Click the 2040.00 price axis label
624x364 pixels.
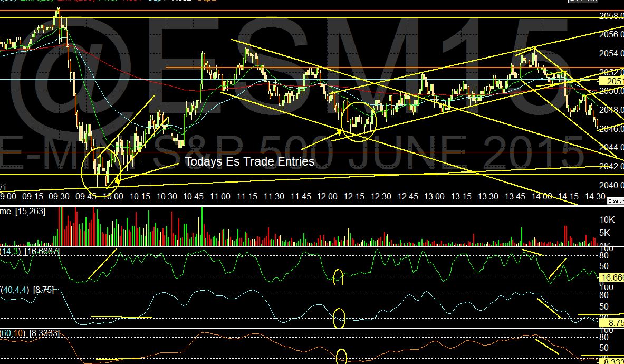(611, 185)
